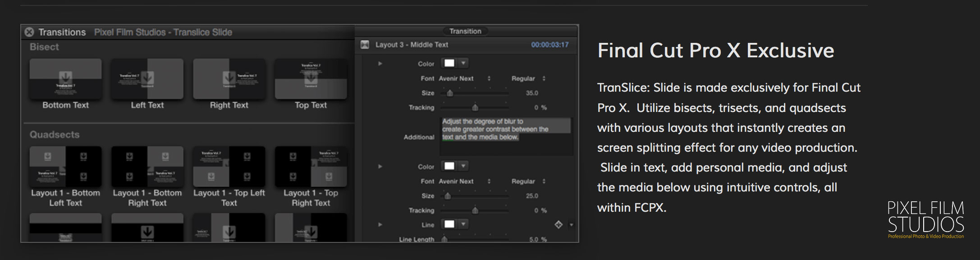This screenshot has height=260, width=980.
Task: Choose Layout 1 - Bottom Right Text quadsect
Action: coord(147,167)
